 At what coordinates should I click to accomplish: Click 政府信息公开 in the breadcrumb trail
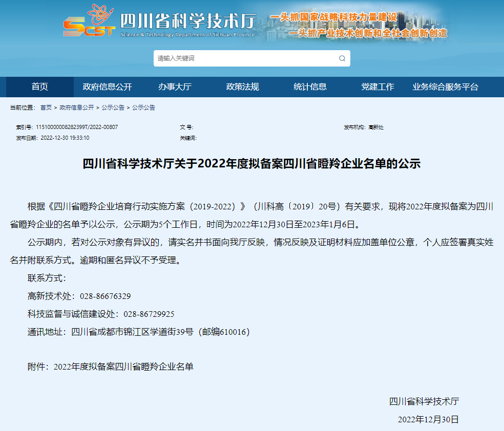[77, 107]
